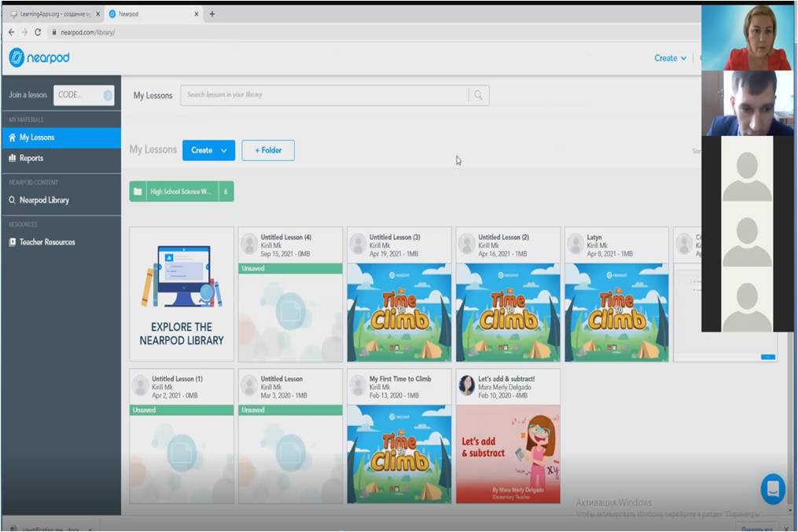798x532 pixels.
Task: Go back in browser history
Action: pos(12,32)
